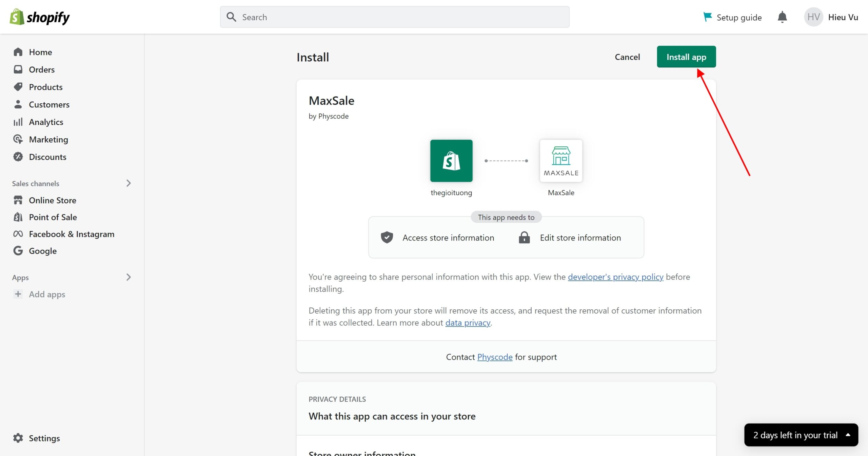This screenshot has height=456, width=868.
Task: Go to Home in sidebar
Action: coord(40,52)
